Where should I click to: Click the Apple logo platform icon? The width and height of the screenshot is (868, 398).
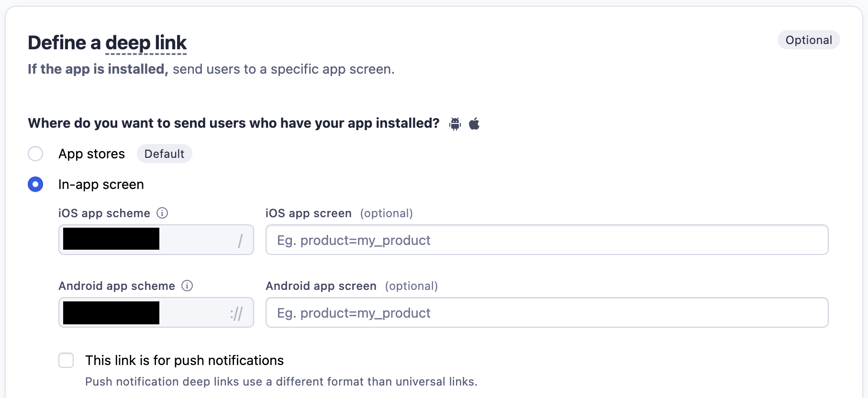[474, 124]
